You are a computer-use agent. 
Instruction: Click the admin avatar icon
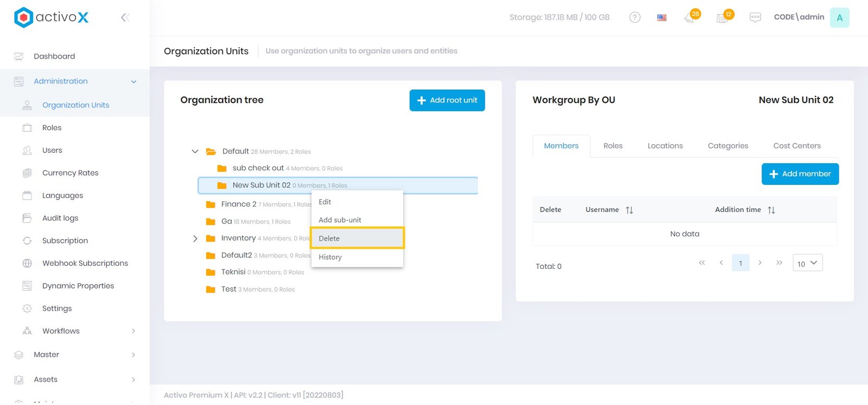coord(839,17)
